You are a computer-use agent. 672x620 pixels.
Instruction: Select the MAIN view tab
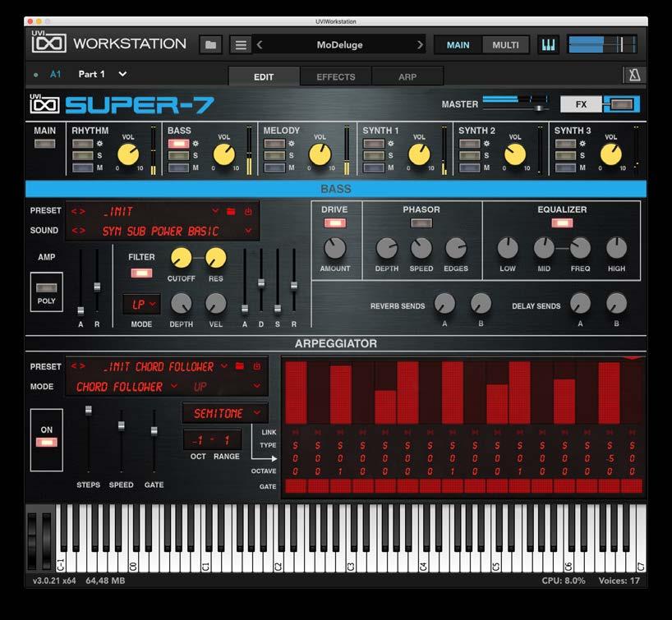[x=458, y=45]
